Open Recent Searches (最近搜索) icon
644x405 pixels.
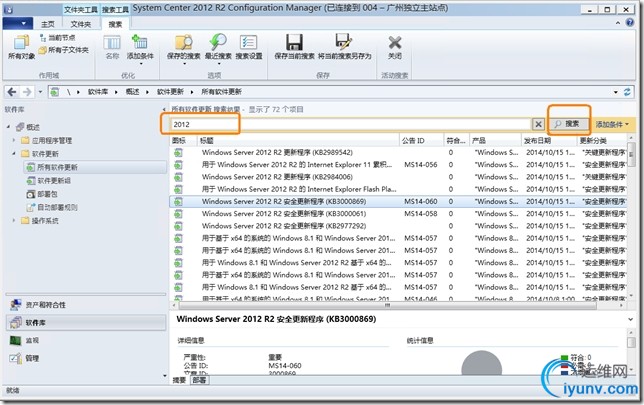point(218,48)
